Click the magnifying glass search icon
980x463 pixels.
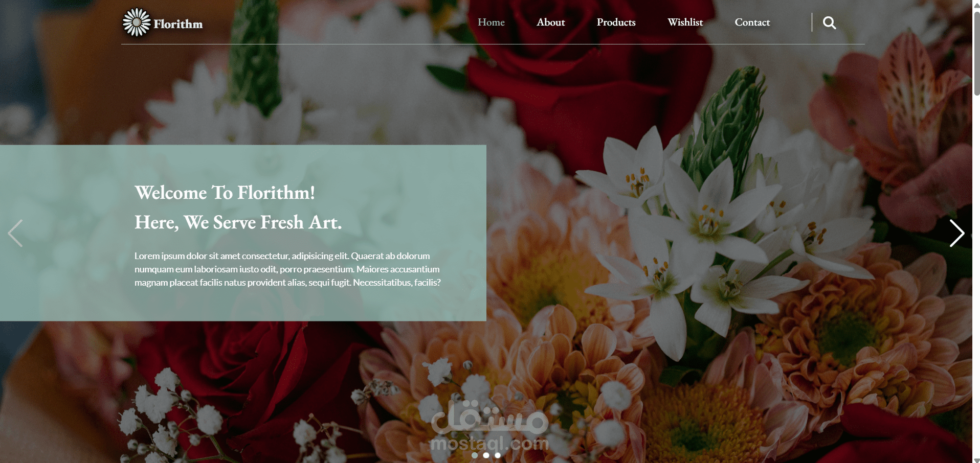(829, 22)
